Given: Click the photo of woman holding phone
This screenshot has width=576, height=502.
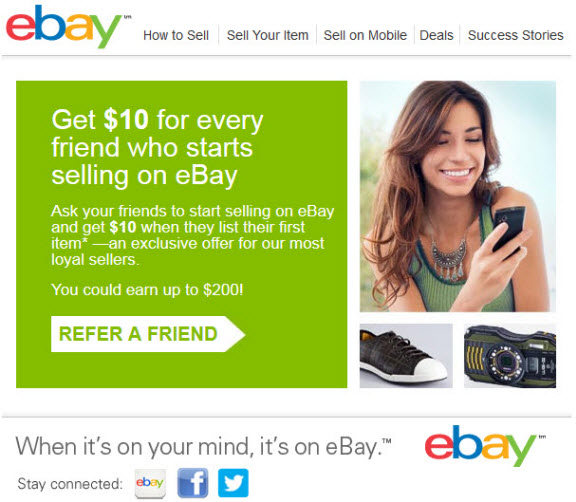Looking at the screenshot, I should (458, 196).
